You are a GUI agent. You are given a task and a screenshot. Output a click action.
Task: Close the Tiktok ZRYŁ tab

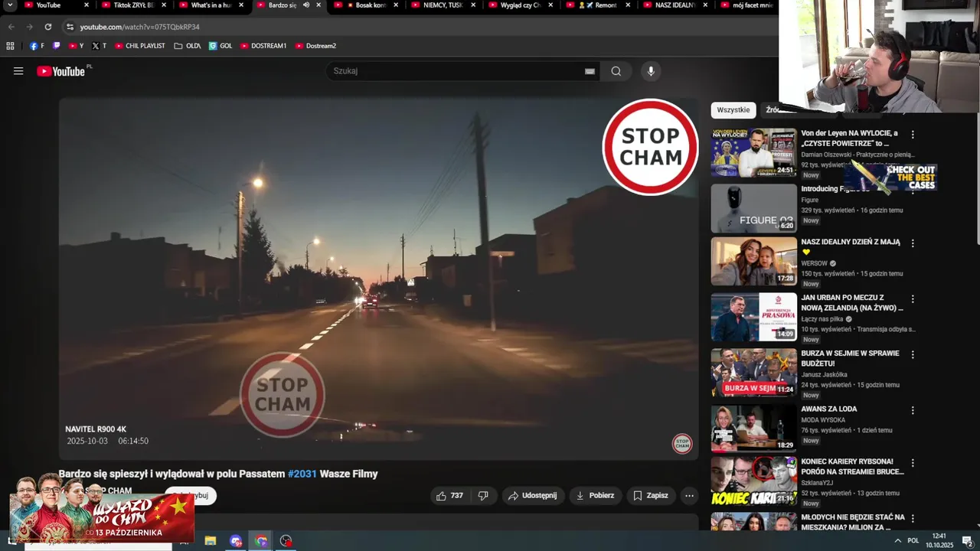pyautogui.click(x=164, y=5)
